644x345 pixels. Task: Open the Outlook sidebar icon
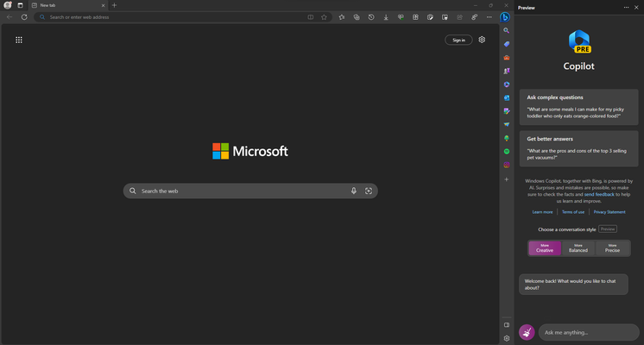click(x=507, y=97)
